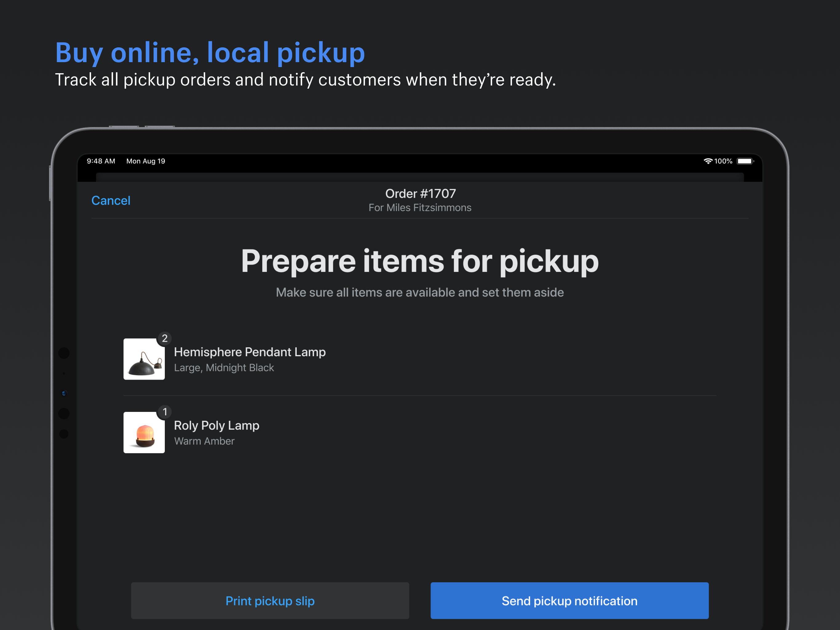Select the Hemisphere Pendant Lamp item name
The width and height of the screenshot is (840, 630).
[249, 352]
